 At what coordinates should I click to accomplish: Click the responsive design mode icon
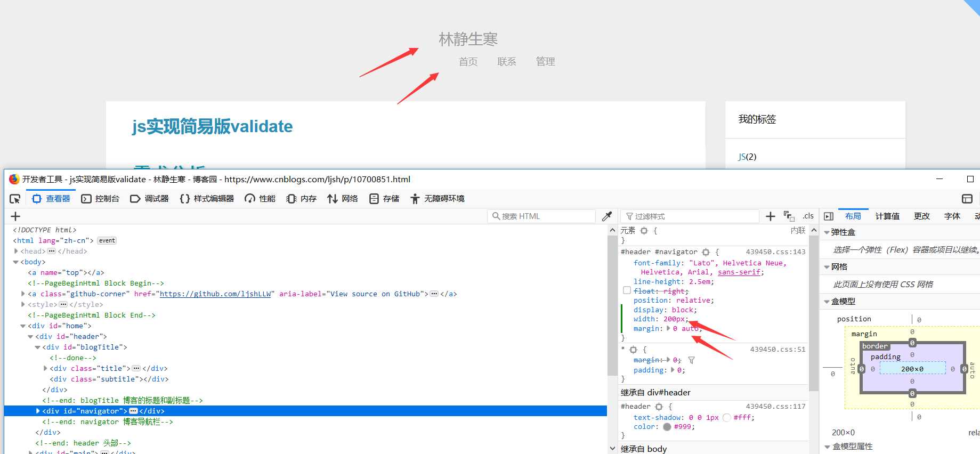(967, 199)
